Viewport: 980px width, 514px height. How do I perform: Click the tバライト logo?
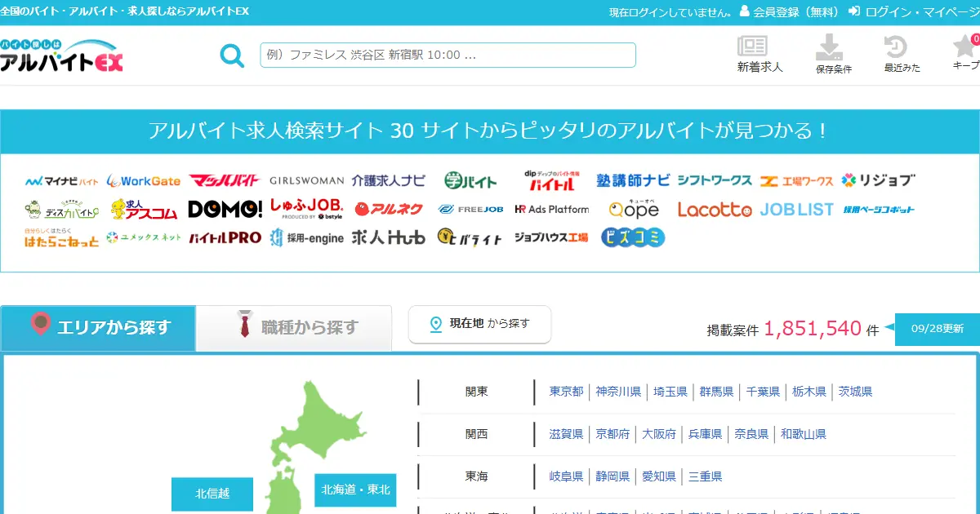click(470, 238)
